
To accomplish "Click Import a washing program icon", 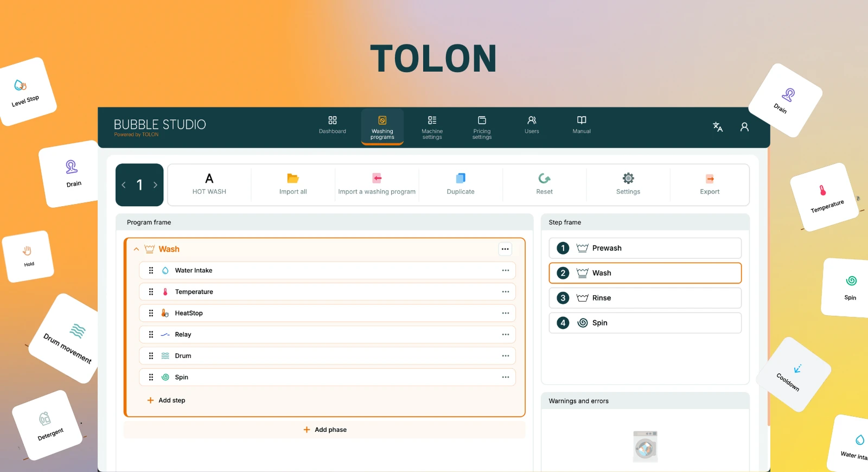I will (x=377, y=178).
